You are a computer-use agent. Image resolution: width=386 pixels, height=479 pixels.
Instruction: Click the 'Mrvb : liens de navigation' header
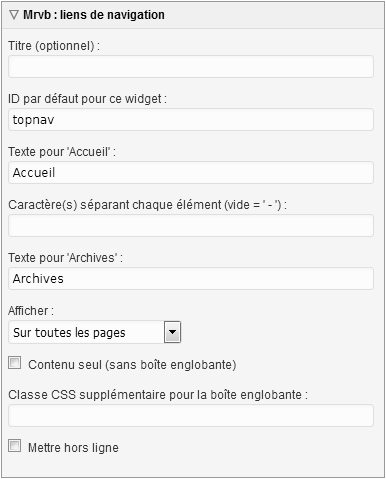tap(94, 15)
